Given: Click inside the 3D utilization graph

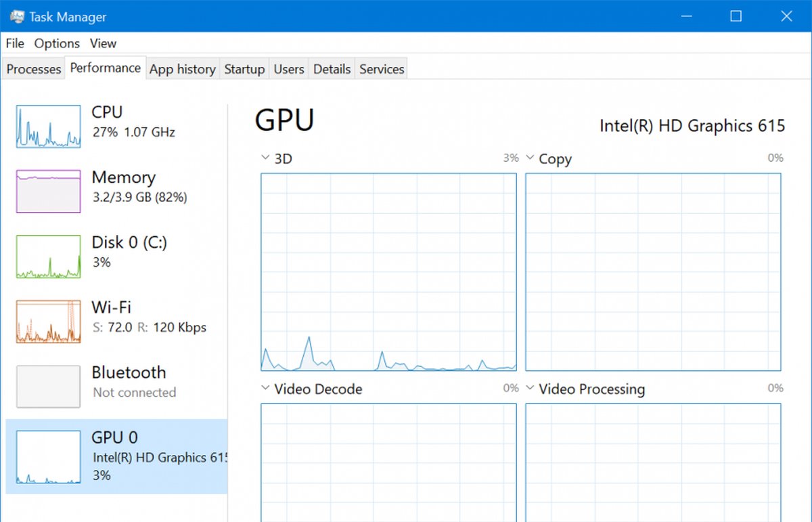Looking at the screenshot, I should coord(388,271).
